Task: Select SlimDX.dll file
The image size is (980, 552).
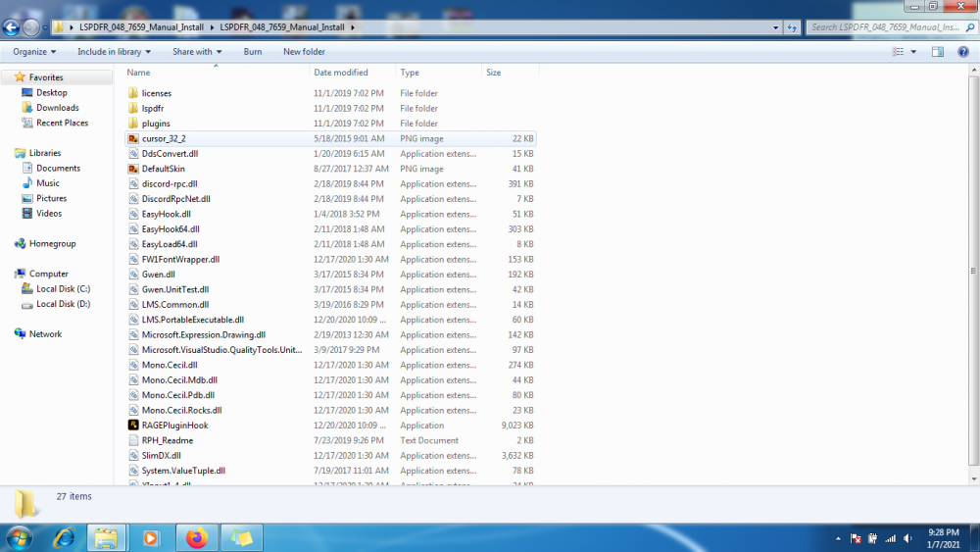Action: (162, 456)
